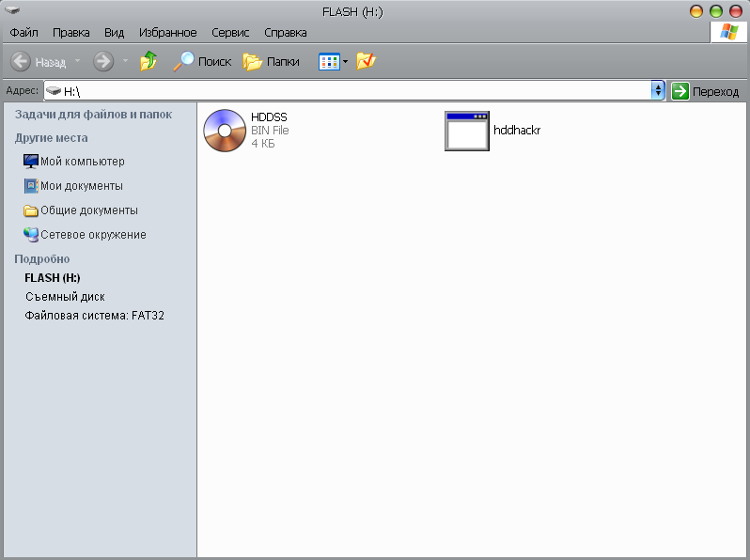Open the Вид menu

(x=115, y=33)
